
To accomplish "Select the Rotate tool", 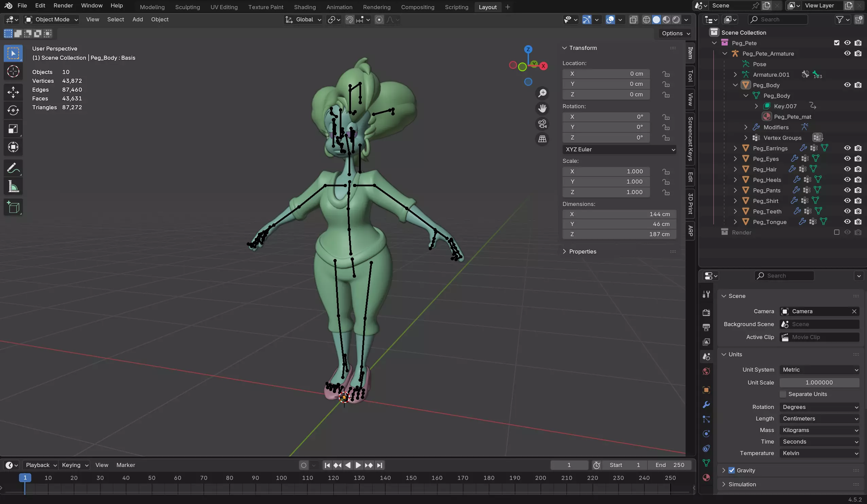I will pyautogui.click(x=13, y=110).
